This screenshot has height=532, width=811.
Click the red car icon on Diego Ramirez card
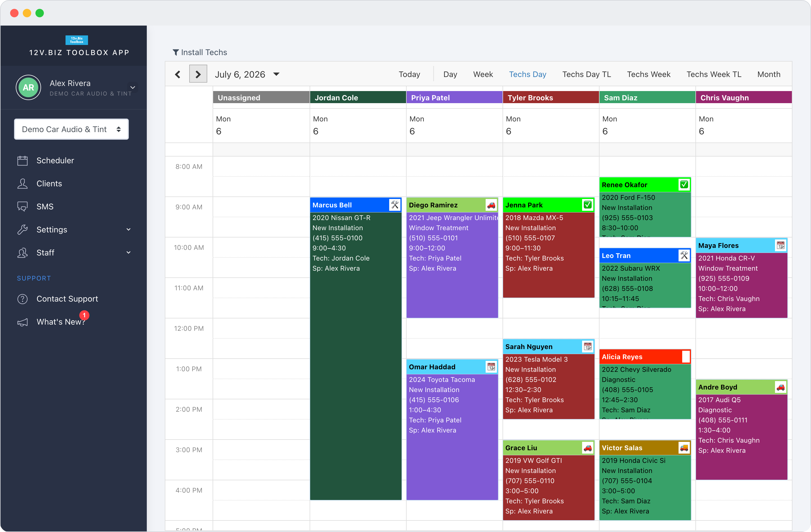pos(491,205)
